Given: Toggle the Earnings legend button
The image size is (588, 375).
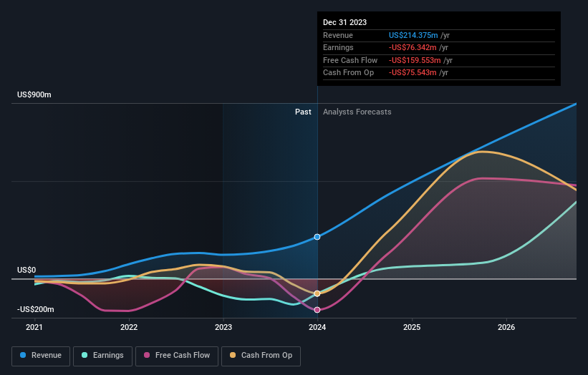Looking at the screenshot, I should coord(102,356).
